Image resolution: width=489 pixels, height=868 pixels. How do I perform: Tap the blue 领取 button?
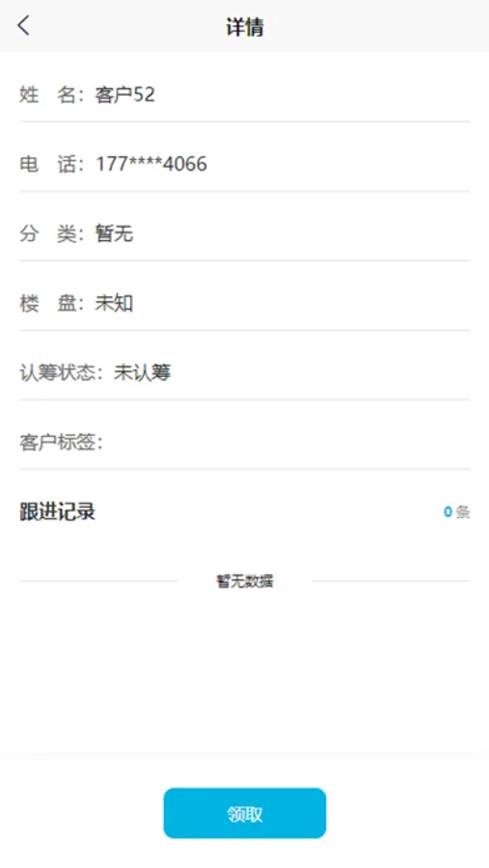click(244, 813)
